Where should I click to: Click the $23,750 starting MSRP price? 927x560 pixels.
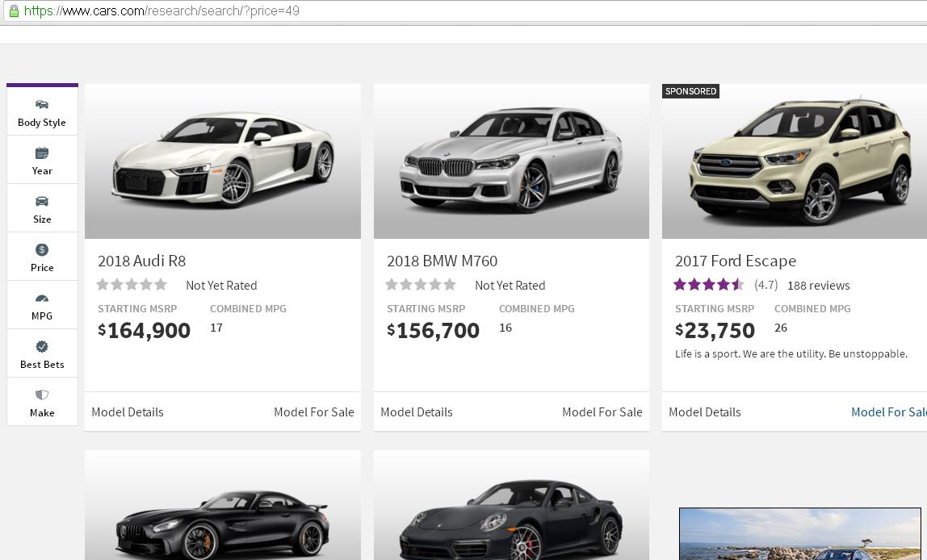point(715,330)
